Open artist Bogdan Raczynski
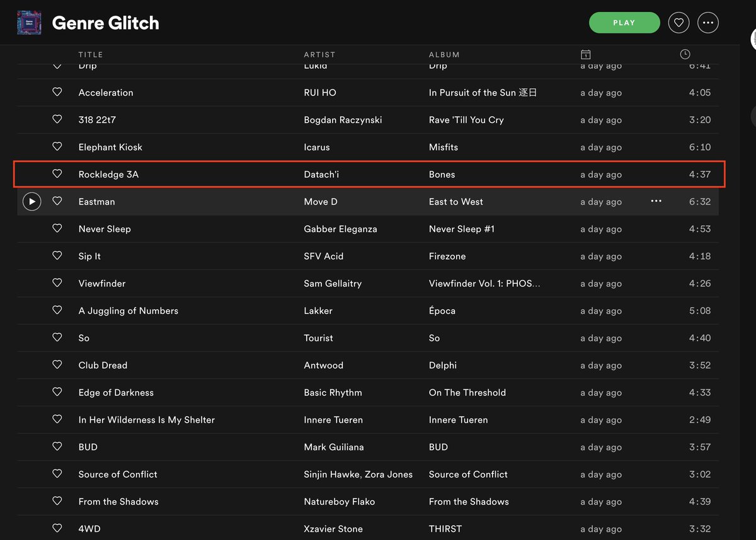 pos(343,120)
